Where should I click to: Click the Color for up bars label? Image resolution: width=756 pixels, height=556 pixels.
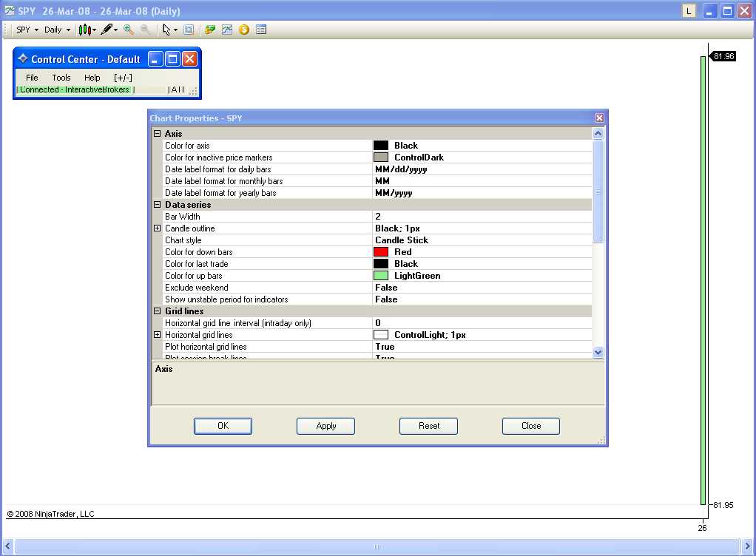193,276
